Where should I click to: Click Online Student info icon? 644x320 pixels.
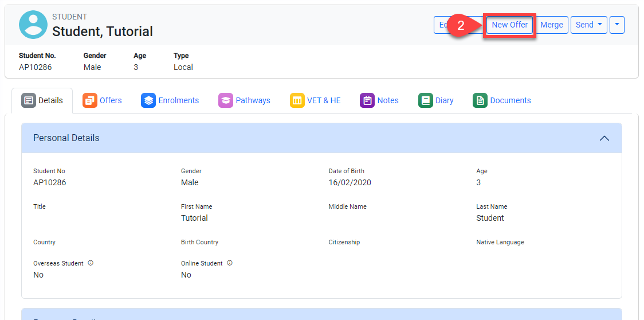point(230,263)
